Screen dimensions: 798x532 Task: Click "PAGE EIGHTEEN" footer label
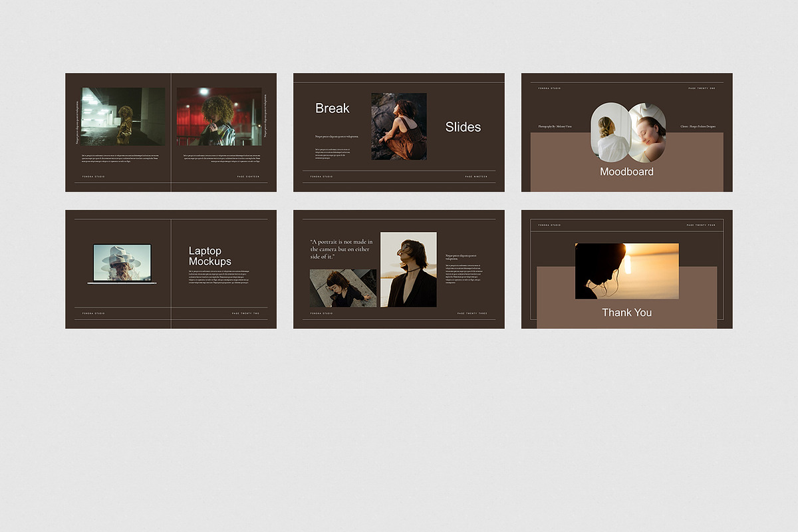pos(248,176)
